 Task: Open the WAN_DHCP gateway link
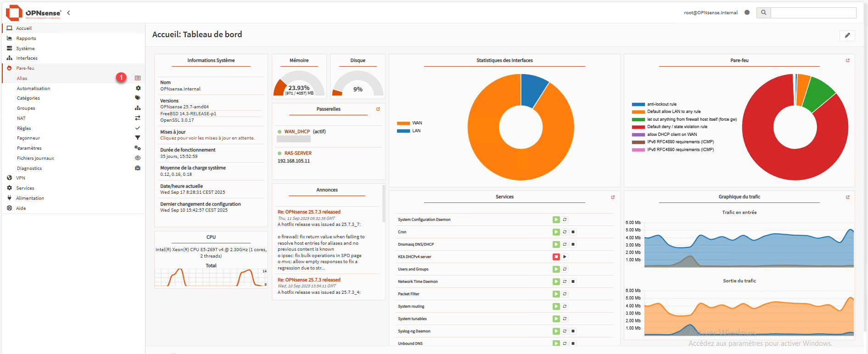point(297,132)
